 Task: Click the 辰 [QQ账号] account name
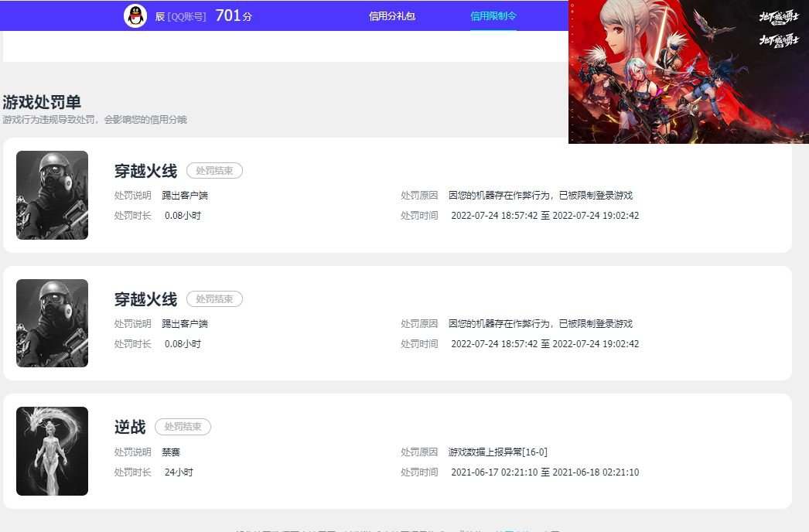click(x=180, y=16)
